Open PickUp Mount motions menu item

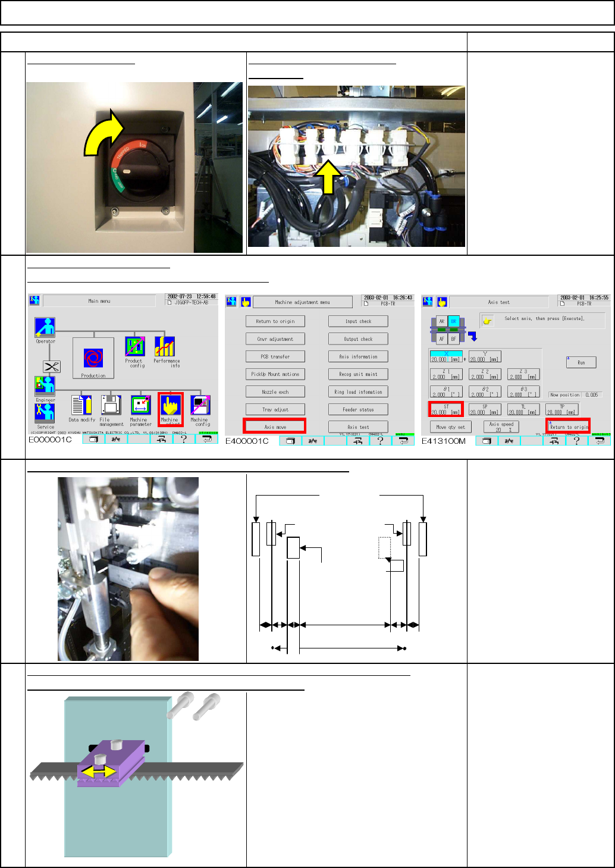tap(275, 374)
